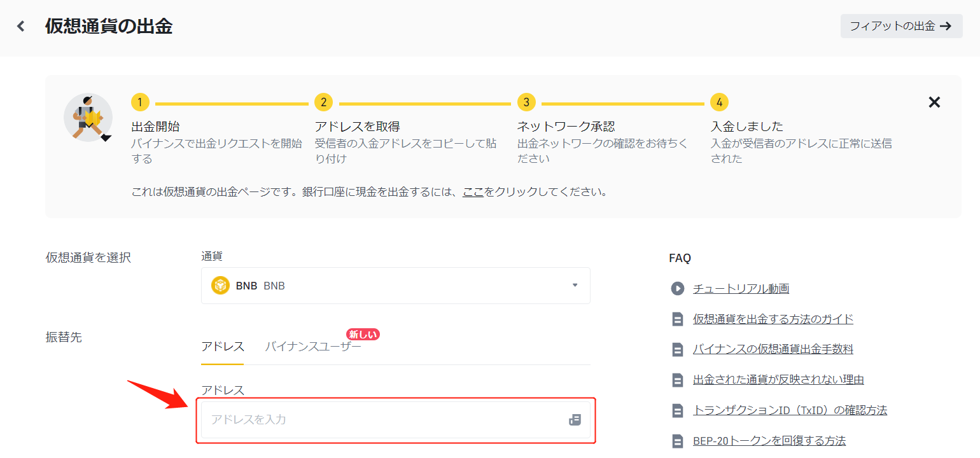980x458 pixels.
Task: Follow the ここ link for bank withdrawal
Action: coord(473,191)
